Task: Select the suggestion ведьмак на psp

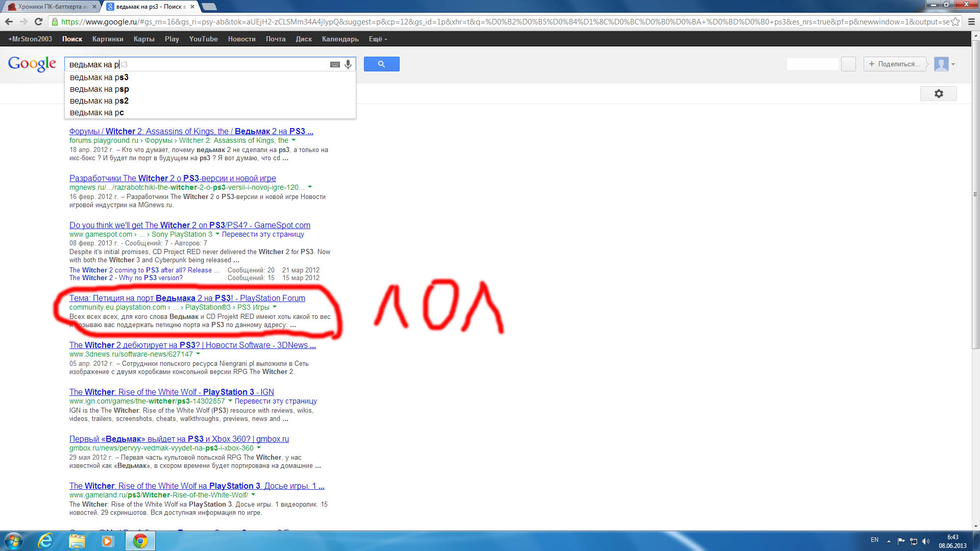Action: (100, 89)
